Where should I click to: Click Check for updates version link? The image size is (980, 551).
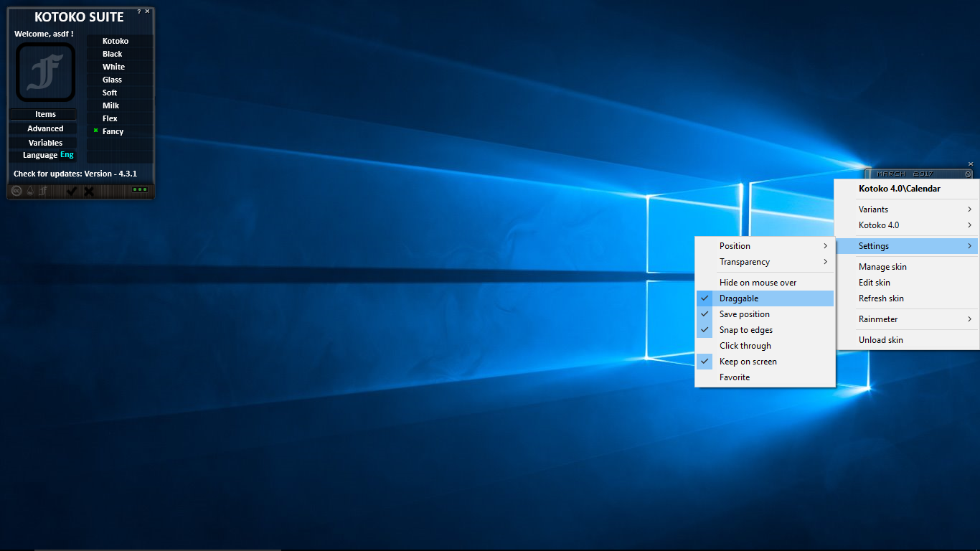(x=75, y=174)
